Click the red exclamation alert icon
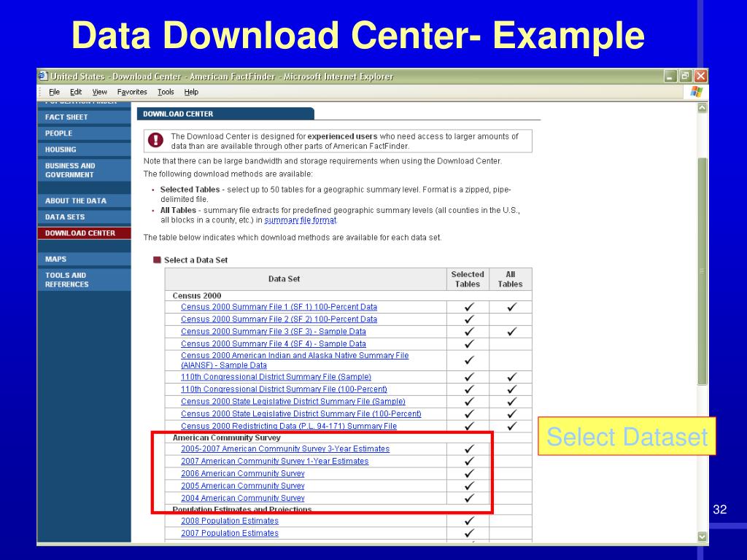 click(x=156, y=140)
